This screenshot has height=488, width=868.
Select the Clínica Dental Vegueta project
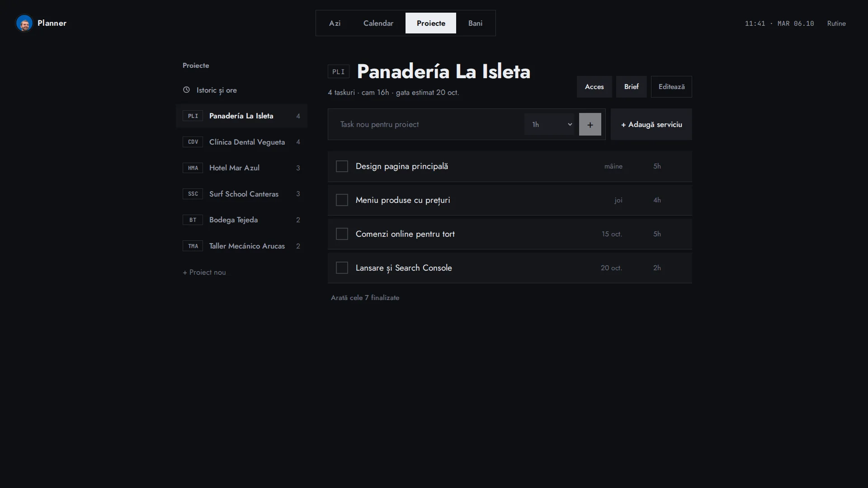[x=241, y=142]
